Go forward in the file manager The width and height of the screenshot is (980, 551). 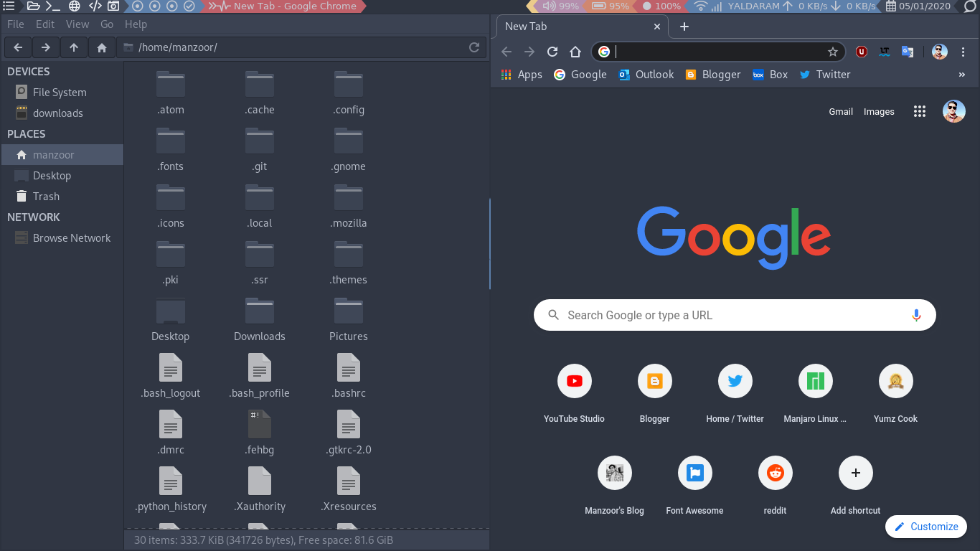pyautogui.click(x=45, y=47)
